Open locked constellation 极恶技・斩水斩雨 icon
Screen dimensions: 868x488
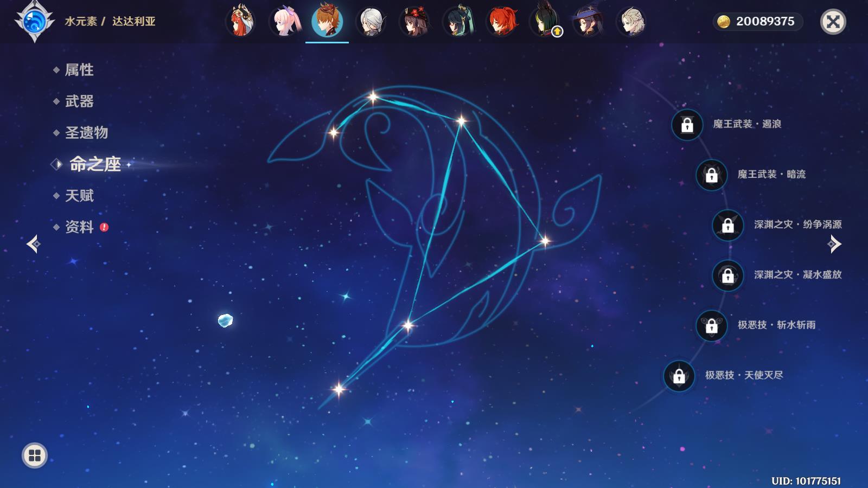click(x=712, y=326)
